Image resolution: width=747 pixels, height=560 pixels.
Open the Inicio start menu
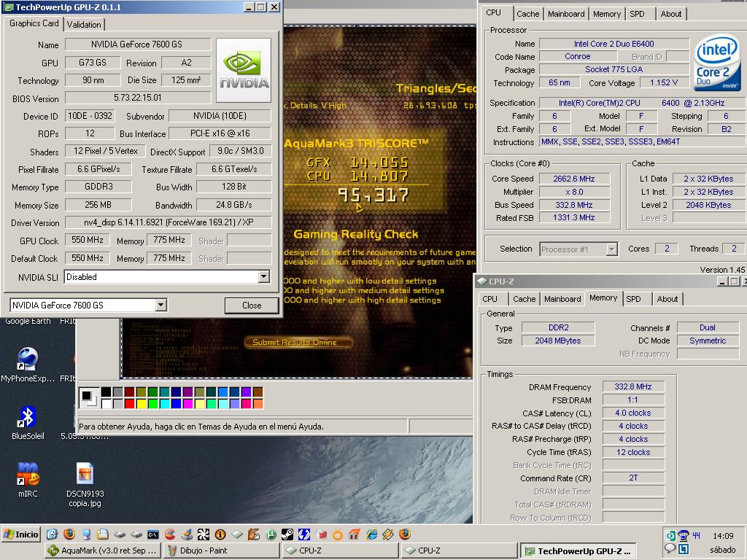pos(21,534)
